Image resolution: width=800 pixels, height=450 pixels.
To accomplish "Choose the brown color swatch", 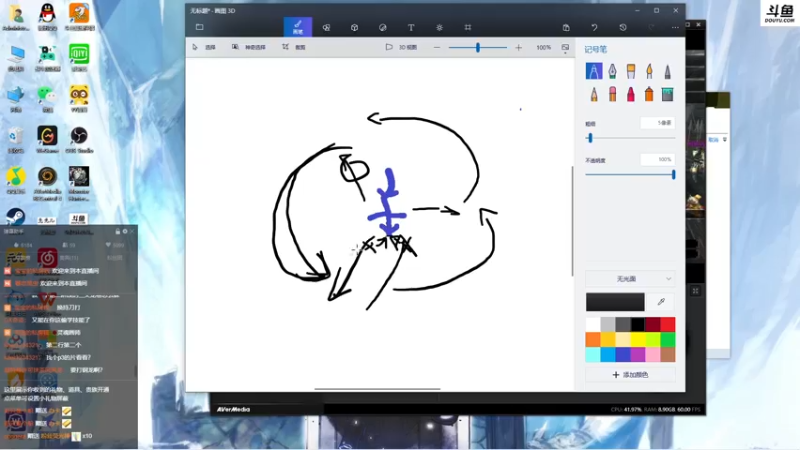I will point(668,355).
